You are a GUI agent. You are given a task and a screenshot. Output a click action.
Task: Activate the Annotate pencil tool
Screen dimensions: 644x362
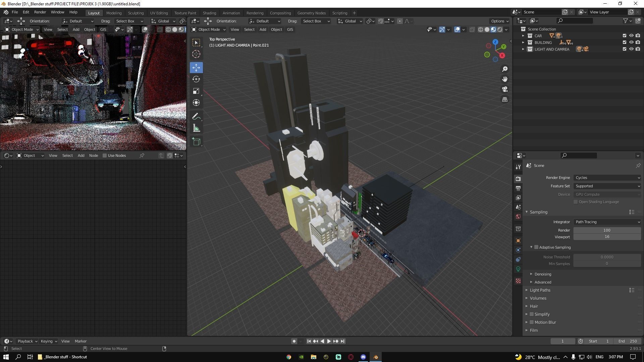tap(196, 117)
